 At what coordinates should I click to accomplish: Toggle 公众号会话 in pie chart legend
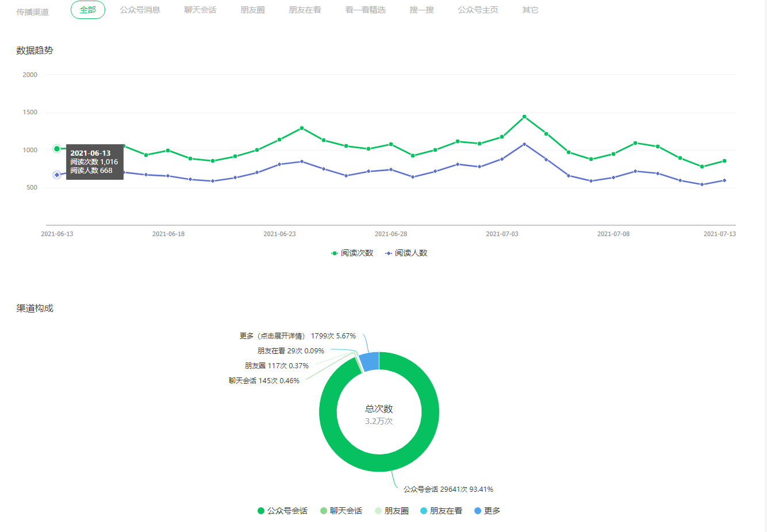pyautogui.click(x=282, y=511)
